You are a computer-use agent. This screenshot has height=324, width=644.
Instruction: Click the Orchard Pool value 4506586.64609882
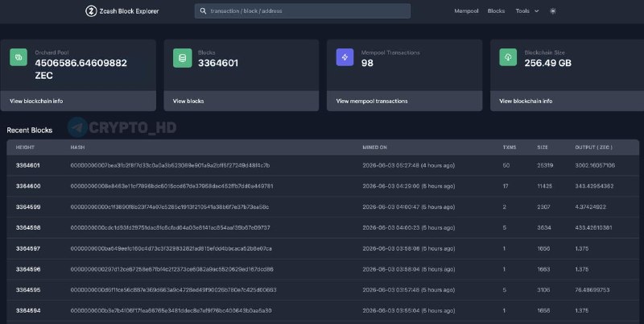pos(81,63)
